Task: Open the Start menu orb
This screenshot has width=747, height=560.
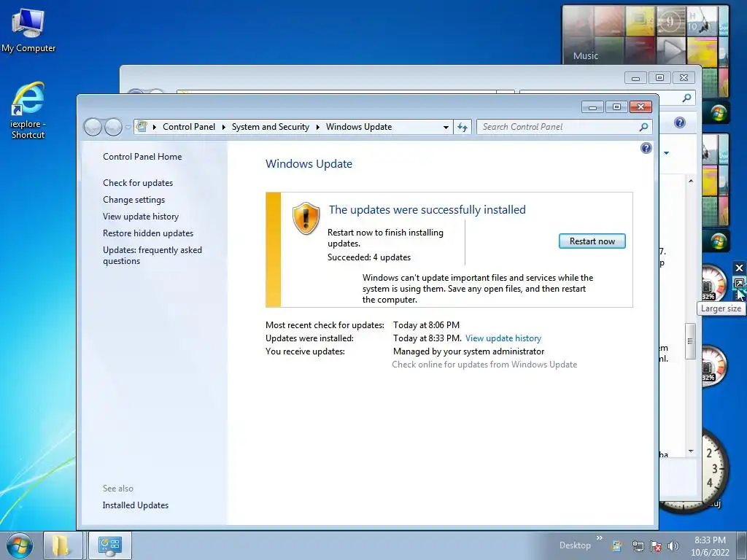Action: click(19, 545)
